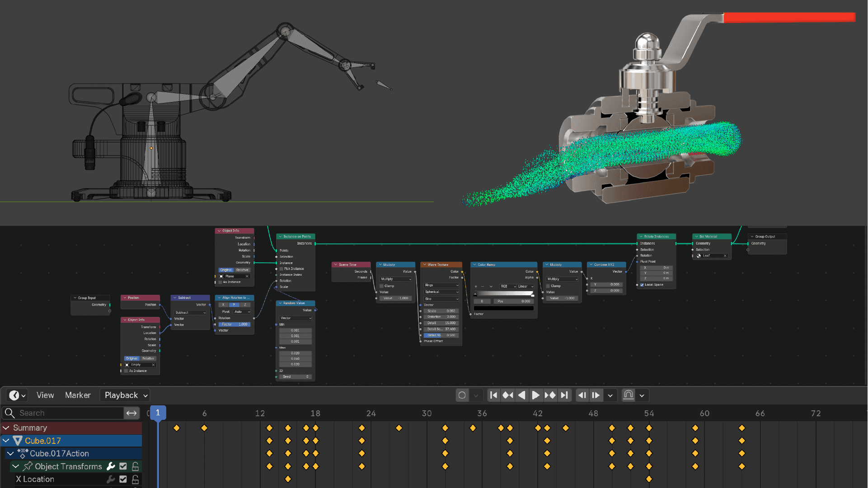Click the Color Ramp gradient bar
Screen dimensions: 868x488
504,293
